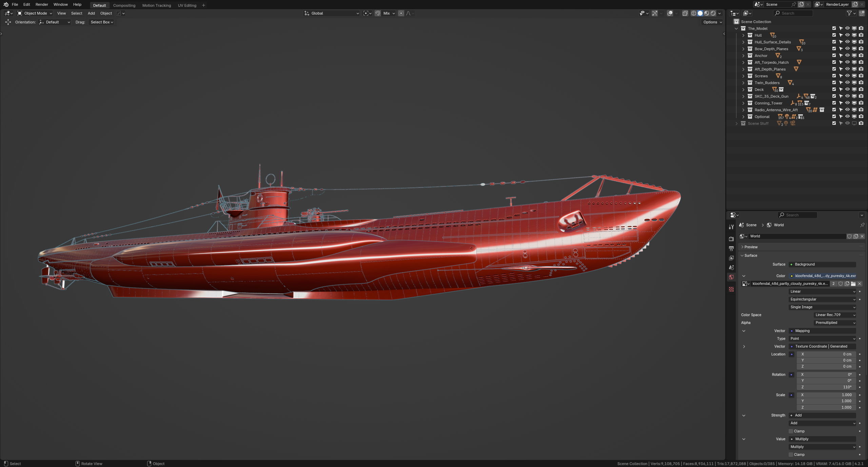This screenshot has width=868, height=467.
Task: Add a new workspace tab with plus
Action: tap(203, 5)
